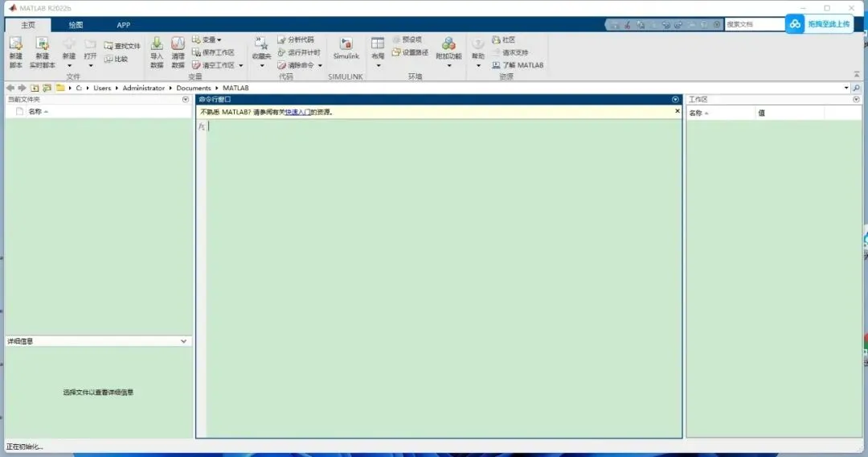Click the Documents path segment
Screen dimensions: 868x457
[x=193, y=88]
